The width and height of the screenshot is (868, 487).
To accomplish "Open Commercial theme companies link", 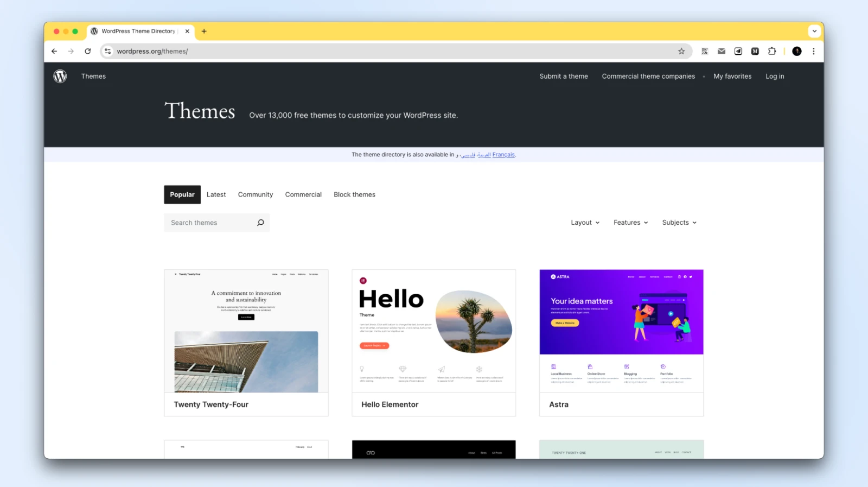I will tap(648, 76).
